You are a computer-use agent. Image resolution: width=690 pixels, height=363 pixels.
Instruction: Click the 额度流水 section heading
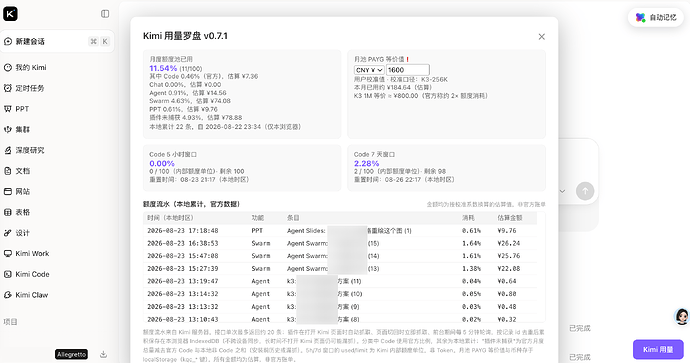[x=191, y=204]
